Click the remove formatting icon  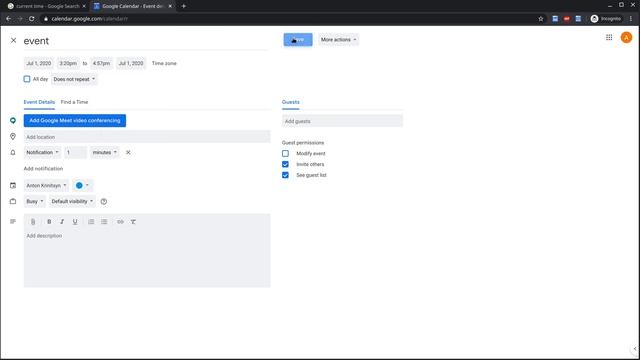[x=133, y=222]
